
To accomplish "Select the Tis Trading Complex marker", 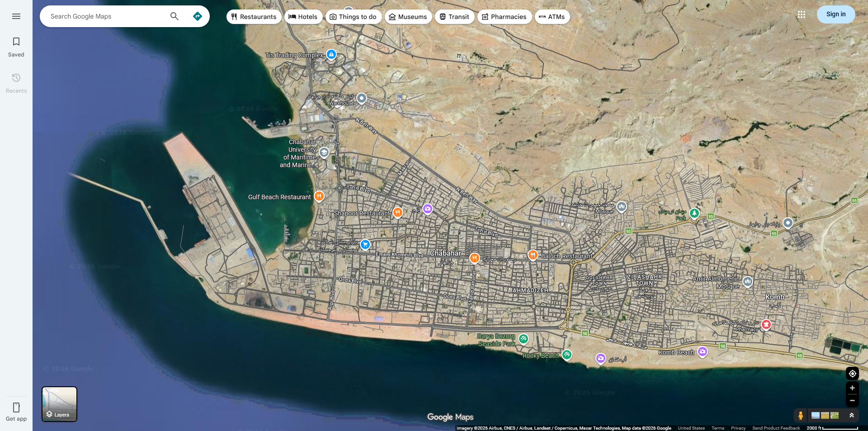I will pyautogui.click(x=331, y=55).
